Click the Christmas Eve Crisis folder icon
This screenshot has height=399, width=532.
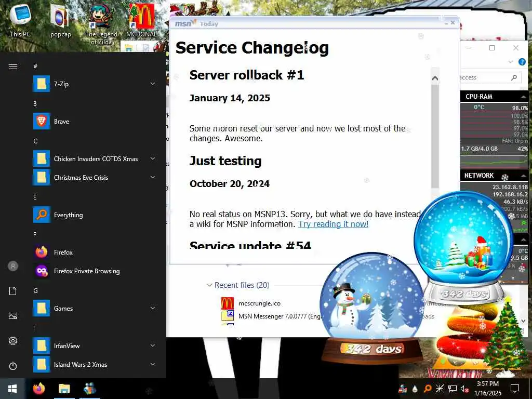coord(42,177)
